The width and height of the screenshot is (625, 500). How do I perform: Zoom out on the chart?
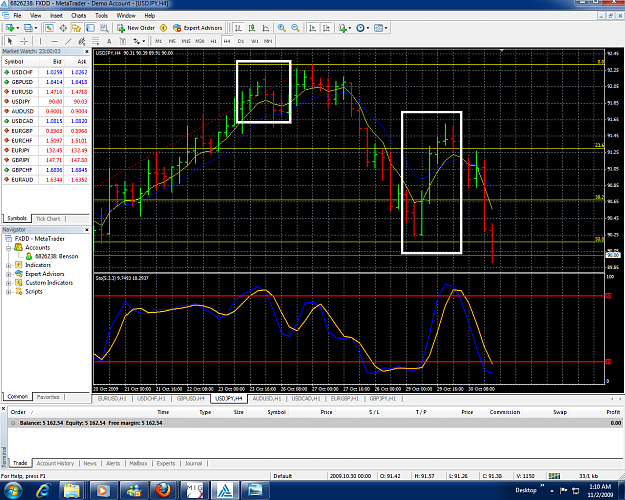(295, 28)
